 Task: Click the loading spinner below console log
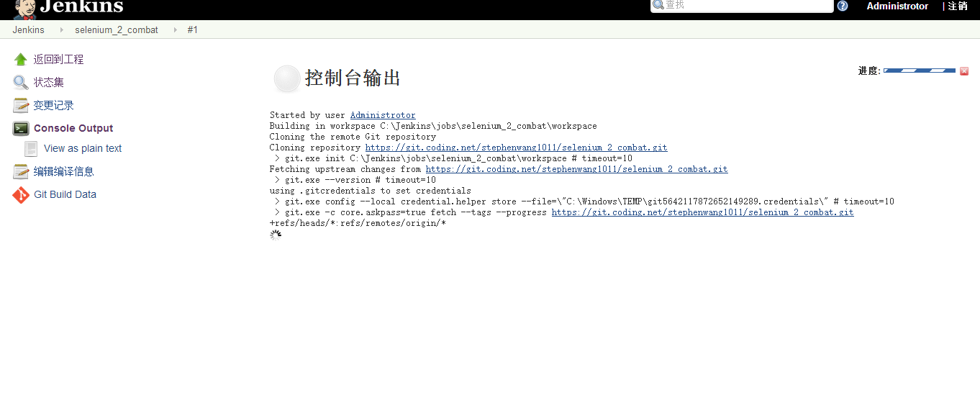(x=276, y=235)
